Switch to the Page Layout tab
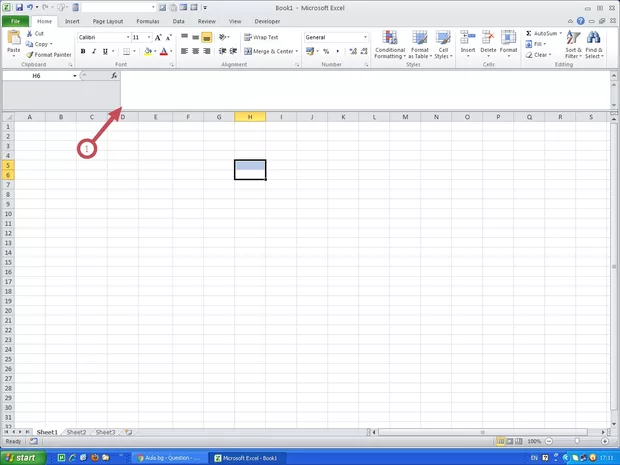620x465 pixels. (108, 21)
